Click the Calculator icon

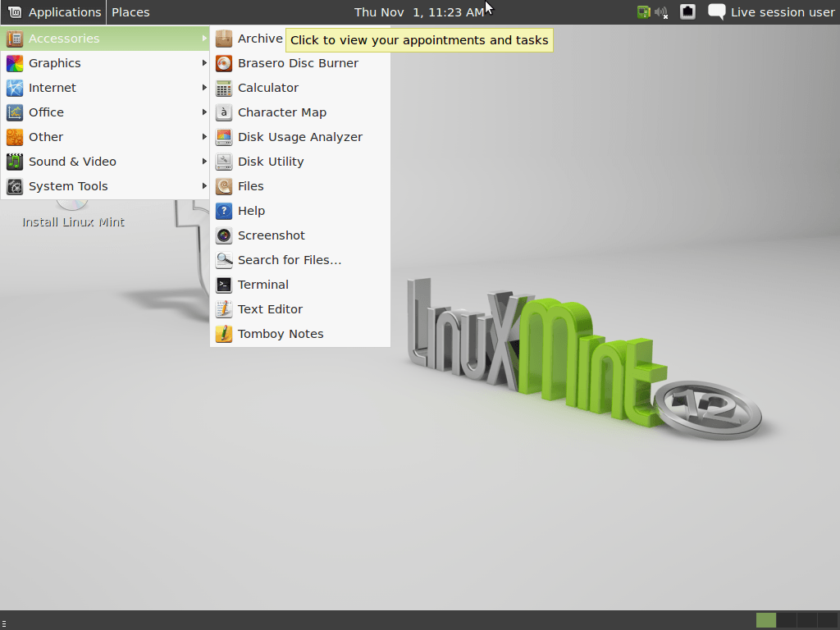pyautogui.click(x=224, y=88)
